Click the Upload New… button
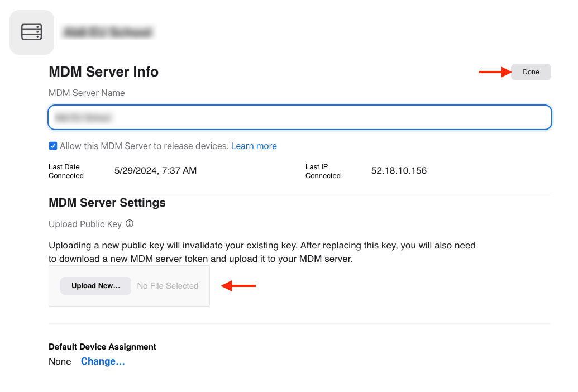 pyautogui.click(x=95, y=286)
